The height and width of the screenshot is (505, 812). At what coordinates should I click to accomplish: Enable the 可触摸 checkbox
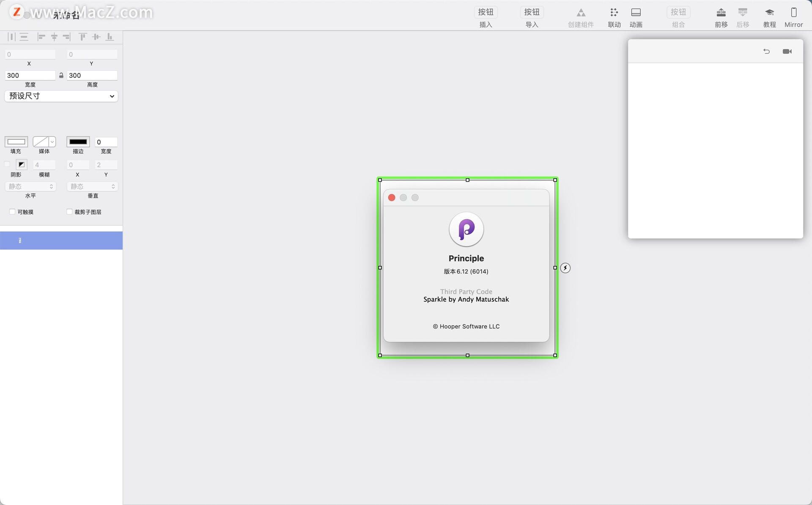[x=12, y=212]
